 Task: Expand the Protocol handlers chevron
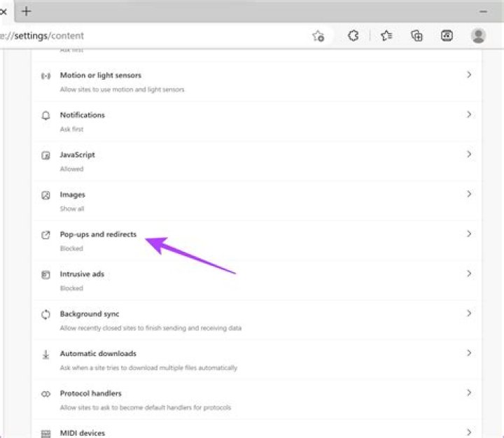tap(469, 393)
